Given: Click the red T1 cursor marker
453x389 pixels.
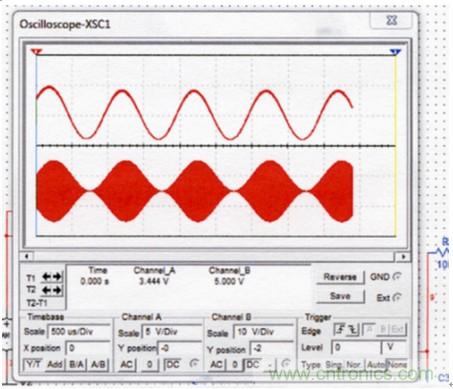Looking at the screenshot, I should click(x=36, y=52).
